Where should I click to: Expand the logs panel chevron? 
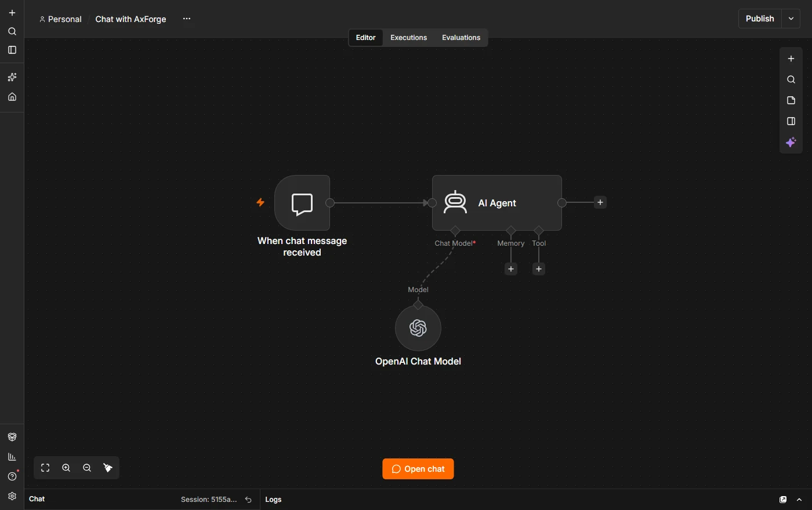click(x=799, y=500)
